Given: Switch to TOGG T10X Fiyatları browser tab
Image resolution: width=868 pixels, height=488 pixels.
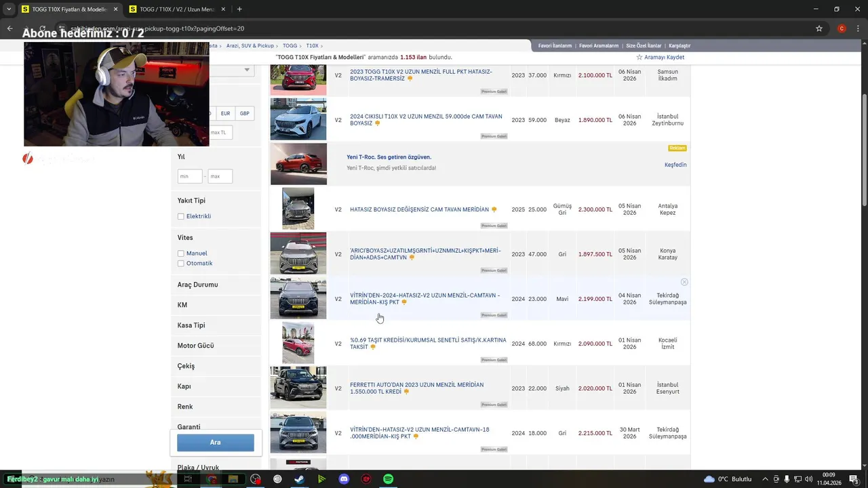Looking at the screenshot, I should tap(69, 9).
